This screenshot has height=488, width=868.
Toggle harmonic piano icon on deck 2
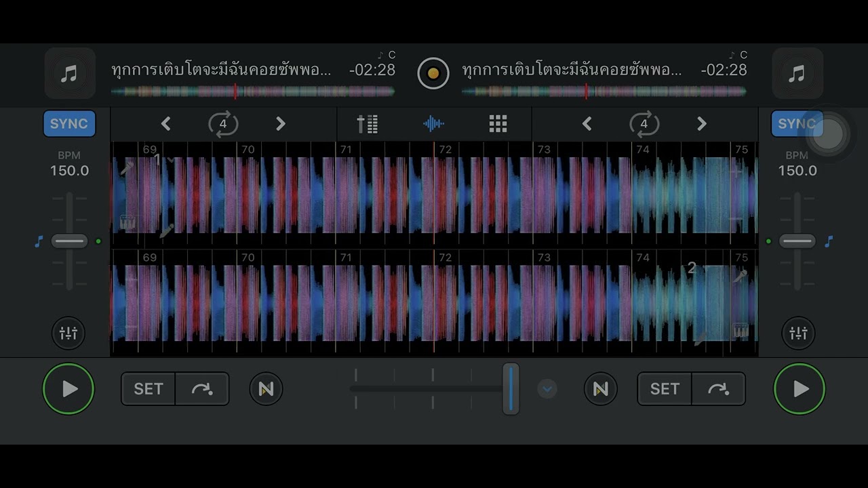click(x=741, y=329)
